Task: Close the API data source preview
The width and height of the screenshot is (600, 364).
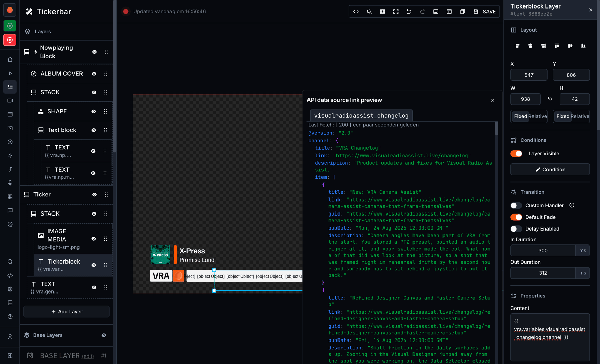Action: [492, 100]
